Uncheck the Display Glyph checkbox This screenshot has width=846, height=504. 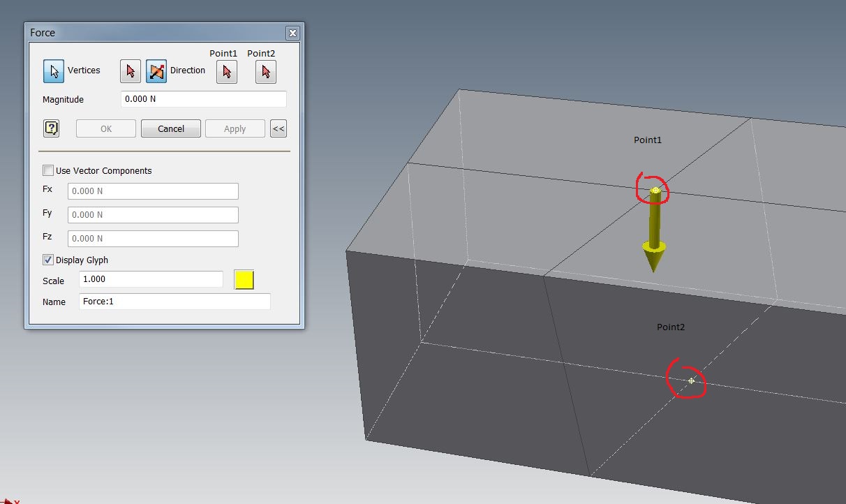click(48, 260)
